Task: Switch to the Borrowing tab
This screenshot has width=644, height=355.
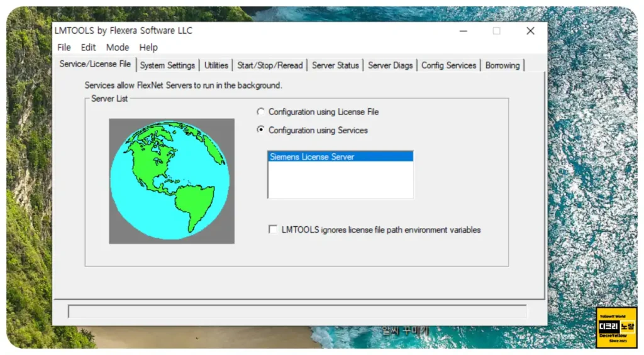Action: [502, 65]
